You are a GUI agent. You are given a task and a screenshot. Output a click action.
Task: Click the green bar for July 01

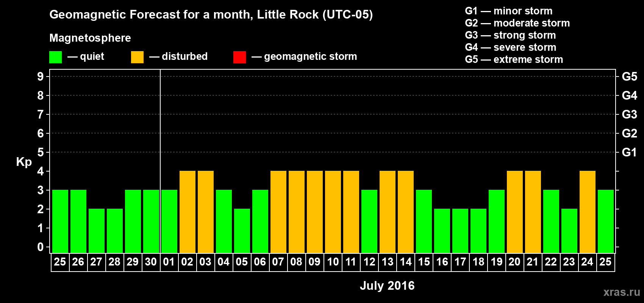click(169, 221)
